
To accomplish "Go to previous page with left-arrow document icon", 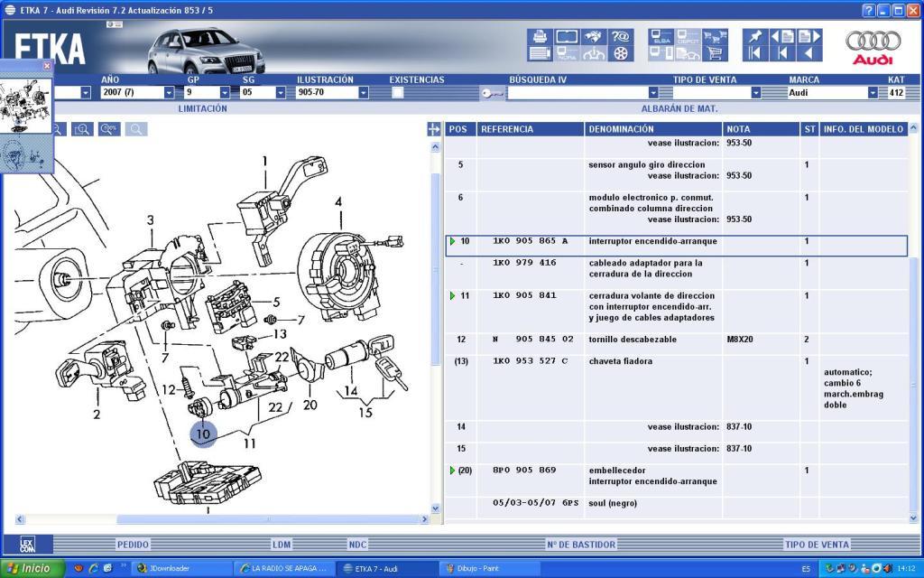I will (x=782, y=36).
